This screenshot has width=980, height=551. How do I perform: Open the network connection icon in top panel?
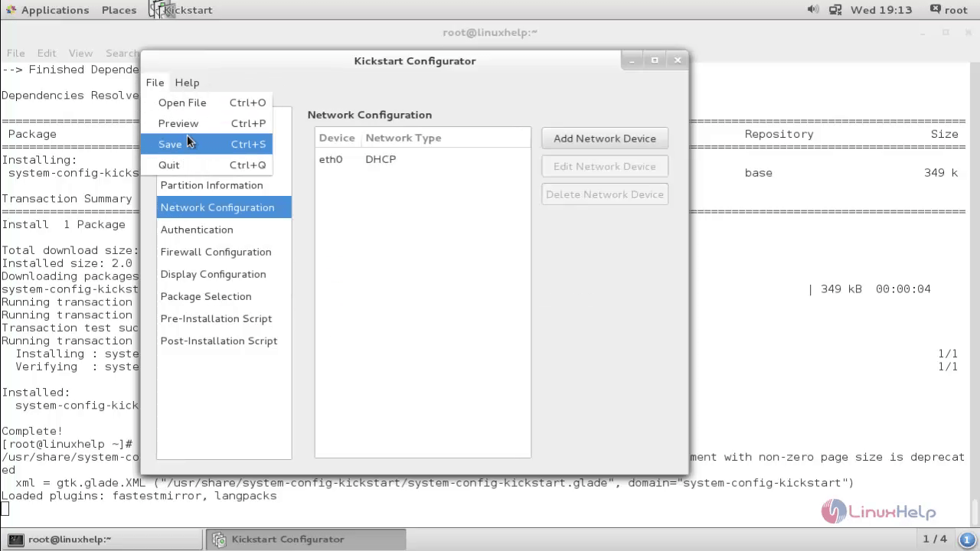click(835, 9)
